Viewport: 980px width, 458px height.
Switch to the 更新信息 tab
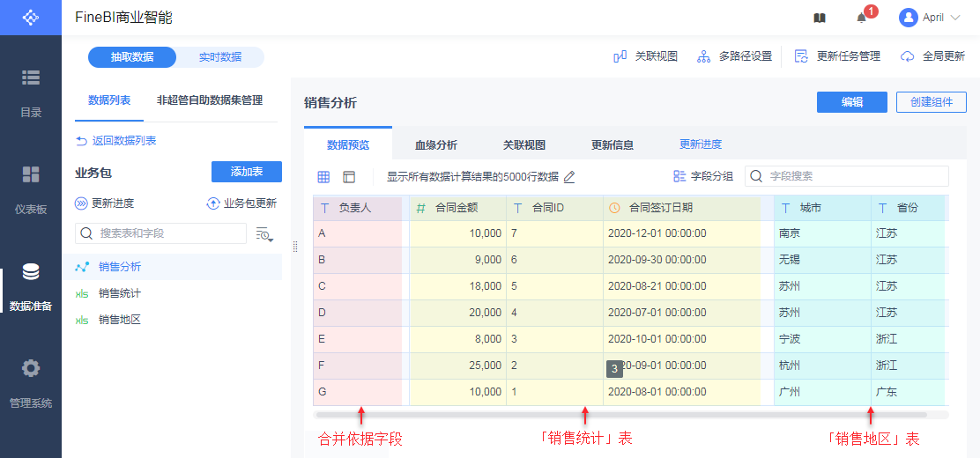point(612,145)
